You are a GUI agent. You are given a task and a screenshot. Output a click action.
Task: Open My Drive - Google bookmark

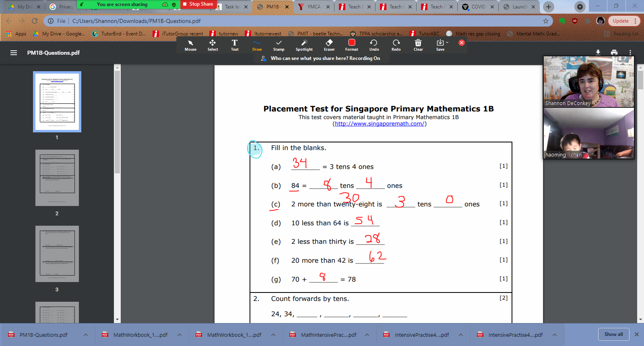(x=59, y=34)
